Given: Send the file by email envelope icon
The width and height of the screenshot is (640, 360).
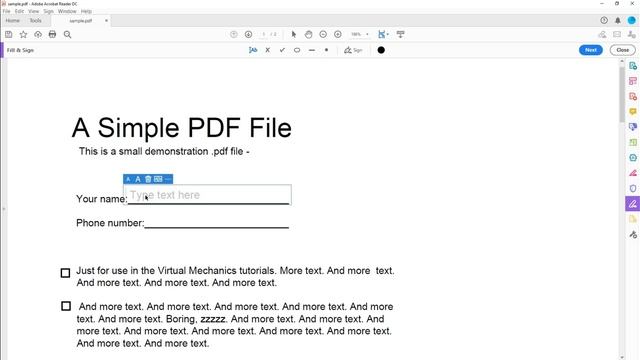Looking at the screenshot, I should 617,35.
